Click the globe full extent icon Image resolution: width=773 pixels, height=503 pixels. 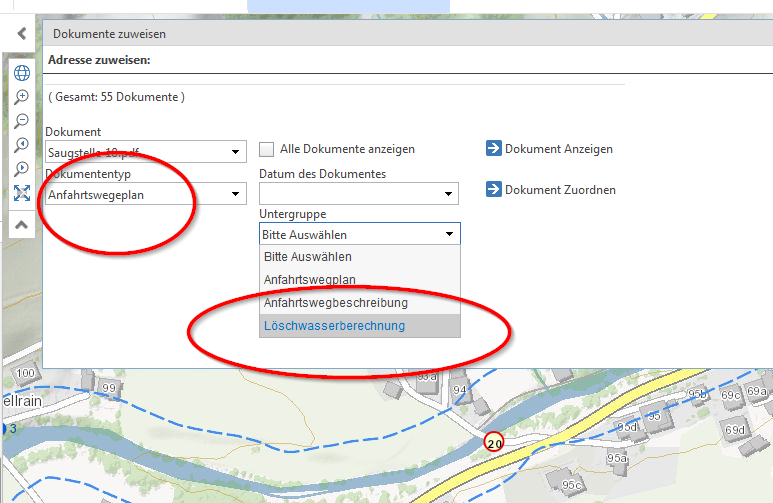coord(21,73)
